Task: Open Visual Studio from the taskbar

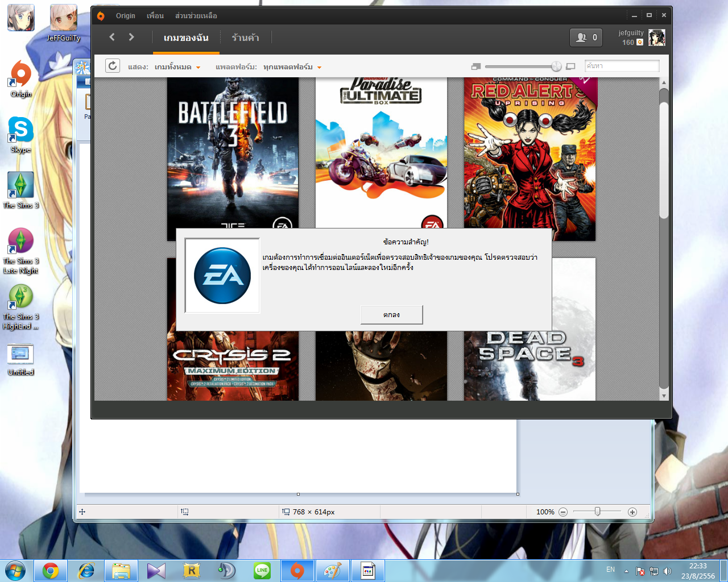Action: pyautogui.click(x=156, y=571)
